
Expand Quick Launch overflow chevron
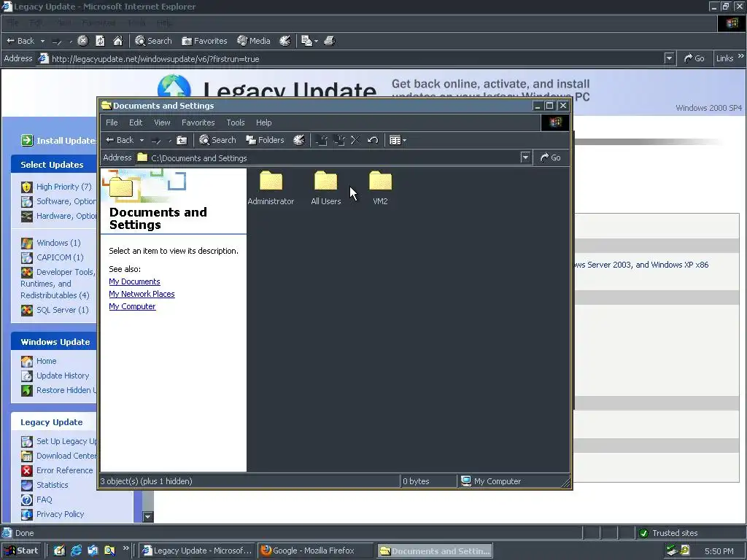(125, 548)
